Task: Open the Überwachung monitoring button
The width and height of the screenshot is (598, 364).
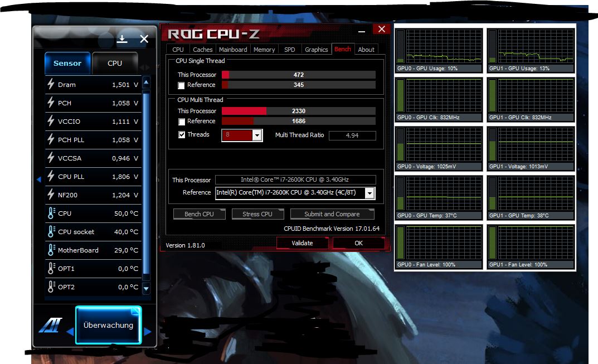Action: coord(108,325)
